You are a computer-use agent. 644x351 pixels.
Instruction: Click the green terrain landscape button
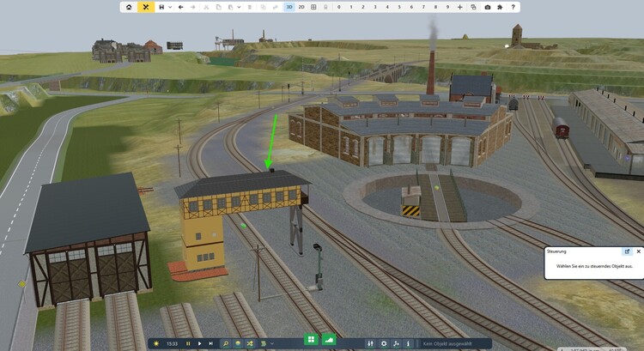click(x=330, y=341)
